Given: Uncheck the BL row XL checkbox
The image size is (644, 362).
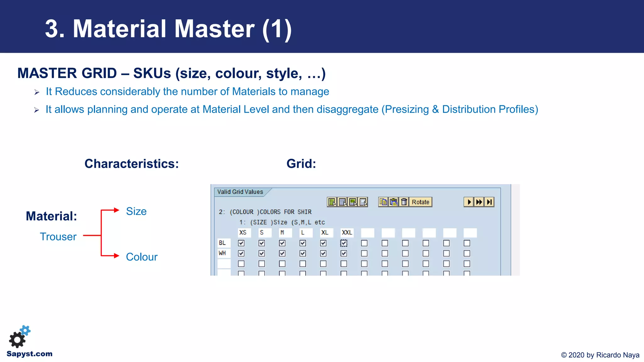Looking at the screenshot, I should [323, 243].
